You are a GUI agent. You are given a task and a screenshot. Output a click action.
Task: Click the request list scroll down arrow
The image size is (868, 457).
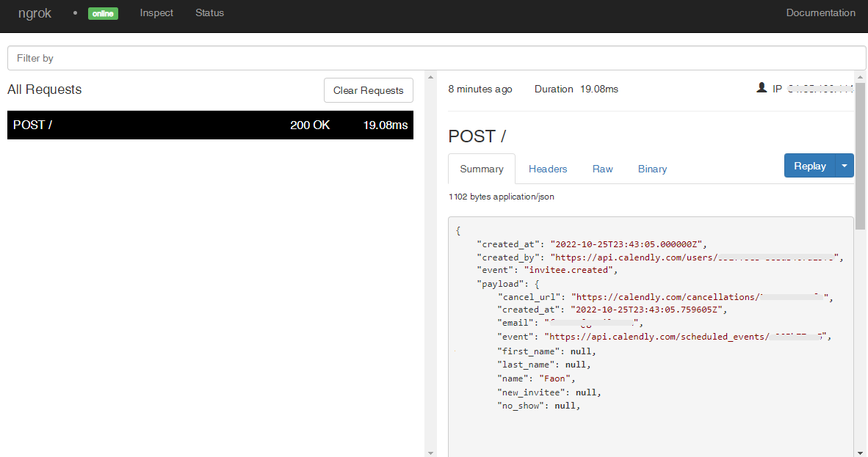coord(430,453)
